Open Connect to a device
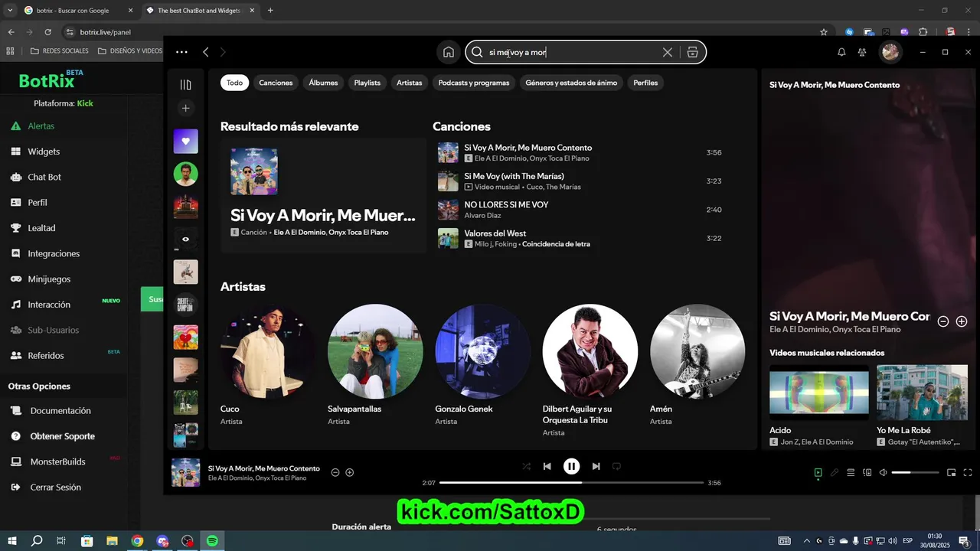980x551 pixels. click(x=867, y=473)
